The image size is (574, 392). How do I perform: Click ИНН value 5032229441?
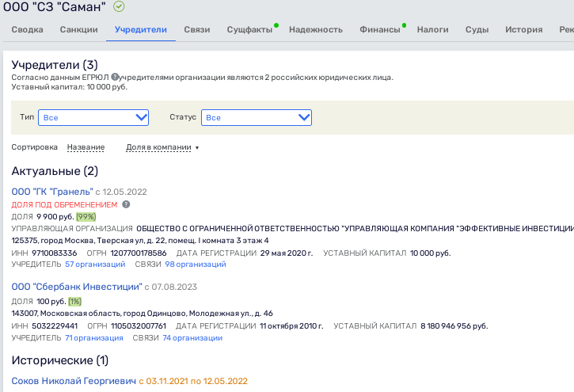(55, 326)
